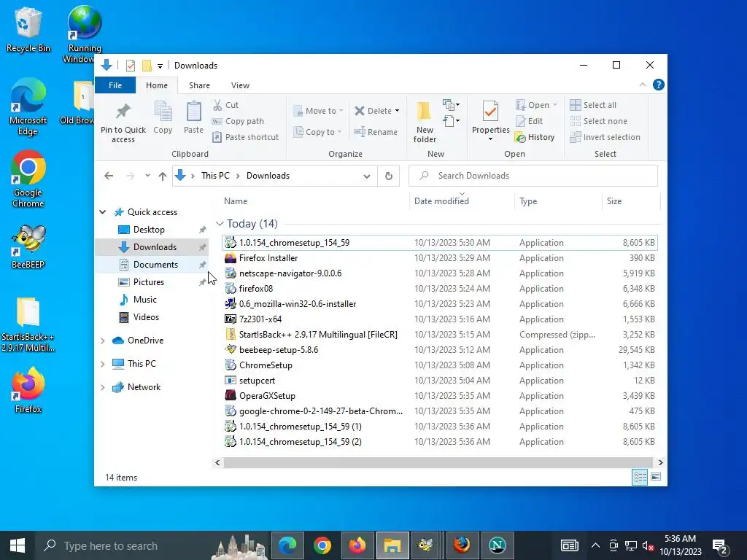Collapse the Quick access tree node

coord(102,212)
